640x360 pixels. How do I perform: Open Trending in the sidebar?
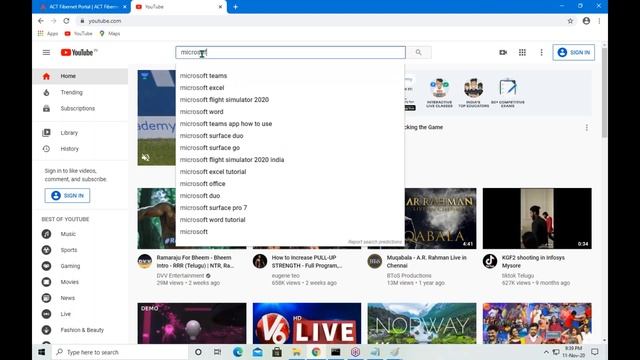point(80,92)
